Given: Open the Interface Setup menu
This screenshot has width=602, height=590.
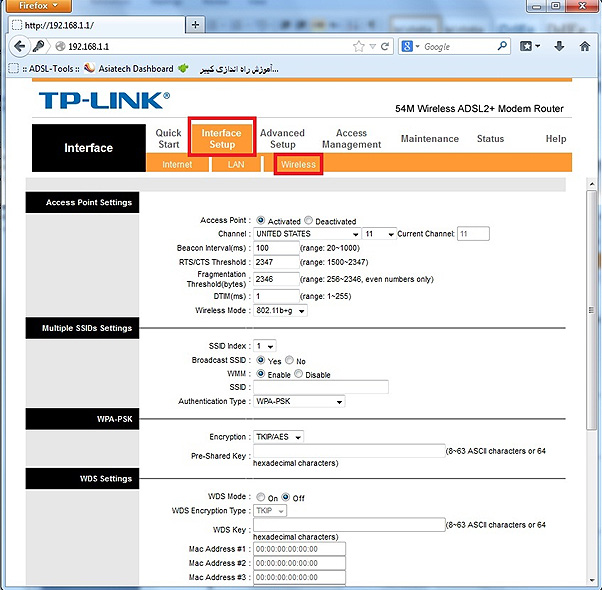Looking at the screenshot, I should click(x=222, y=139).
